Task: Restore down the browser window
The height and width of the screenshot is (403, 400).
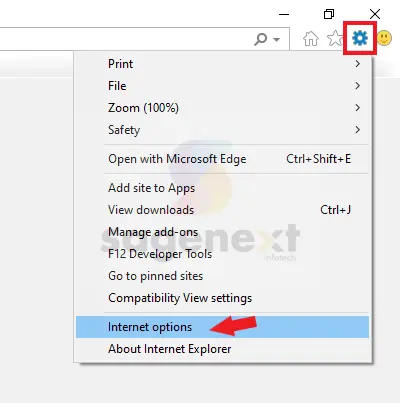Action: (329, 14)
